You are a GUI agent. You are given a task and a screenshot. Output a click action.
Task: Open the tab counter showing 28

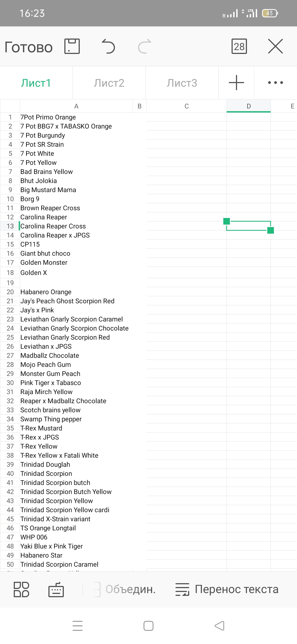[x=239, y=46]
